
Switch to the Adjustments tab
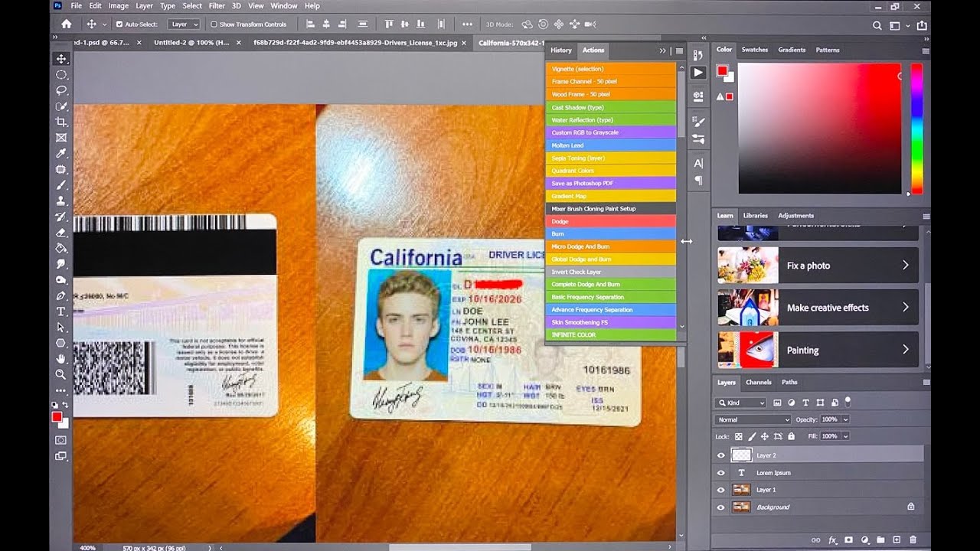point(795,216)
